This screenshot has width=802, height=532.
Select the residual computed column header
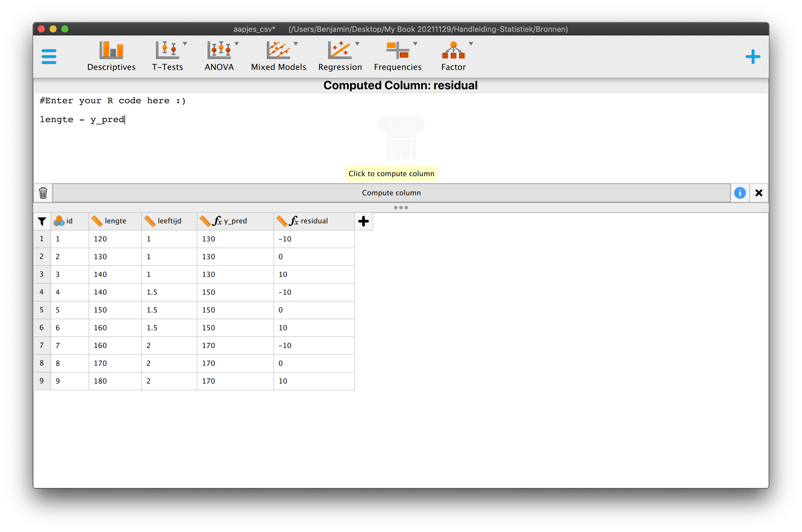tap(314, 221)
